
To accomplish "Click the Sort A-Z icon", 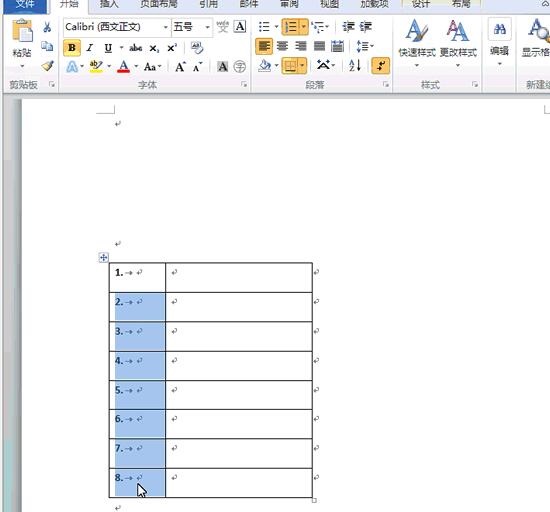I will [355, 66].
